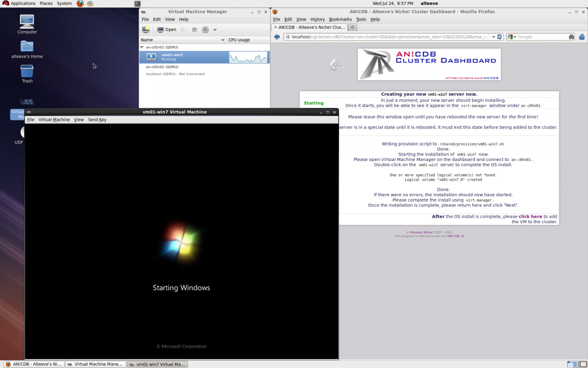Click the Firefox back arrow button
Image resolution: width=588 pixels, height=368 pixels.
[x=277, y=37]
